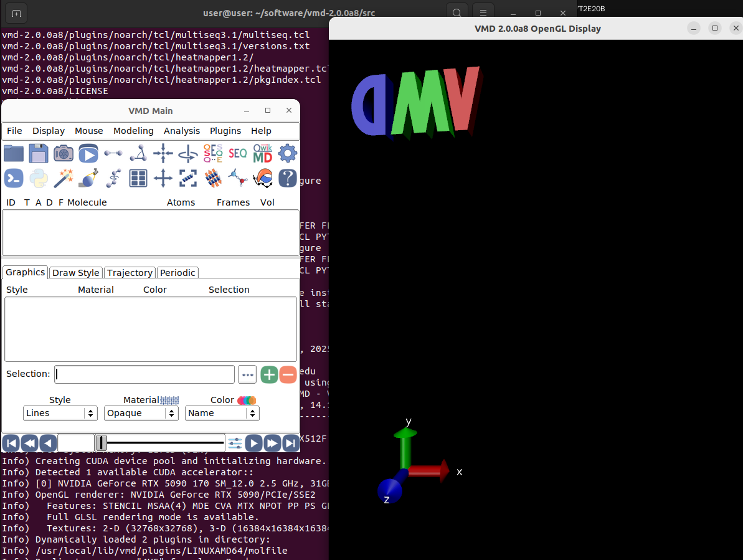Open the colorful multi-sequence SEQ viewer icon
The height and width of the screenshot is (560, 743).
(213, 153)
